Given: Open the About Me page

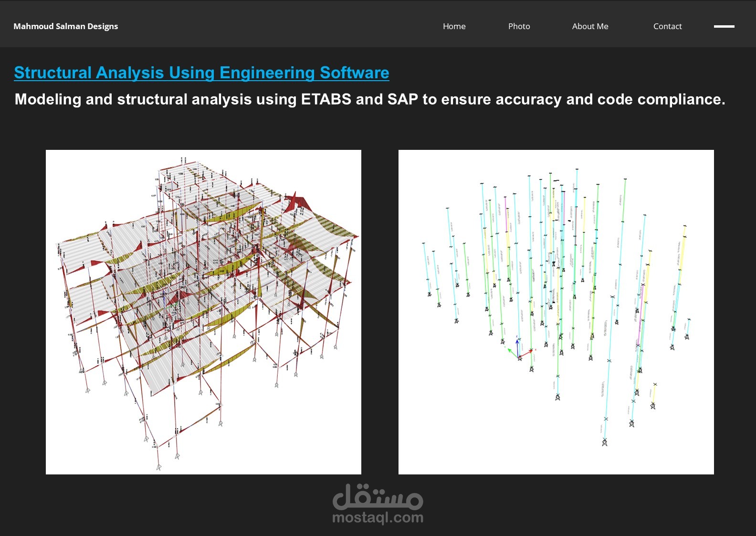Looking at the screenshot, I should pyautogui.click(x=590, y=26).
